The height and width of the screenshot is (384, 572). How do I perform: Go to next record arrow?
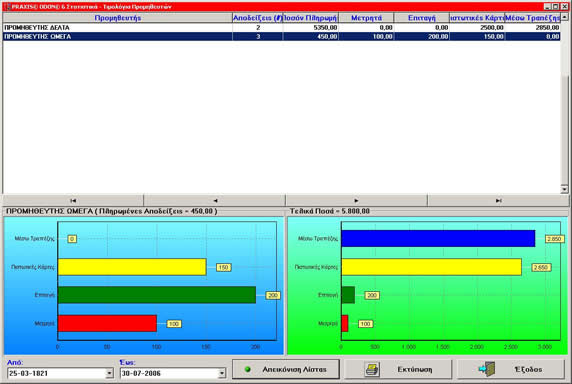[356, 201]
